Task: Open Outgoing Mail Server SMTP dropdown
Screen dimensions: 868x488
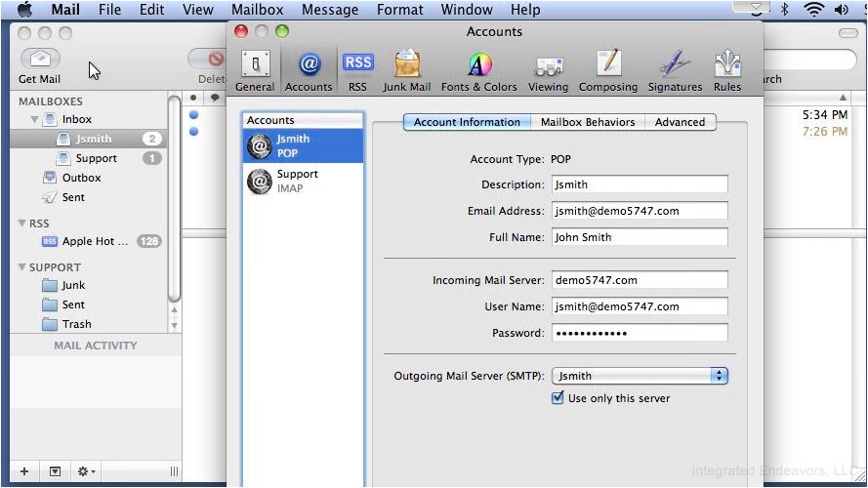Action: tap(640, 376)
